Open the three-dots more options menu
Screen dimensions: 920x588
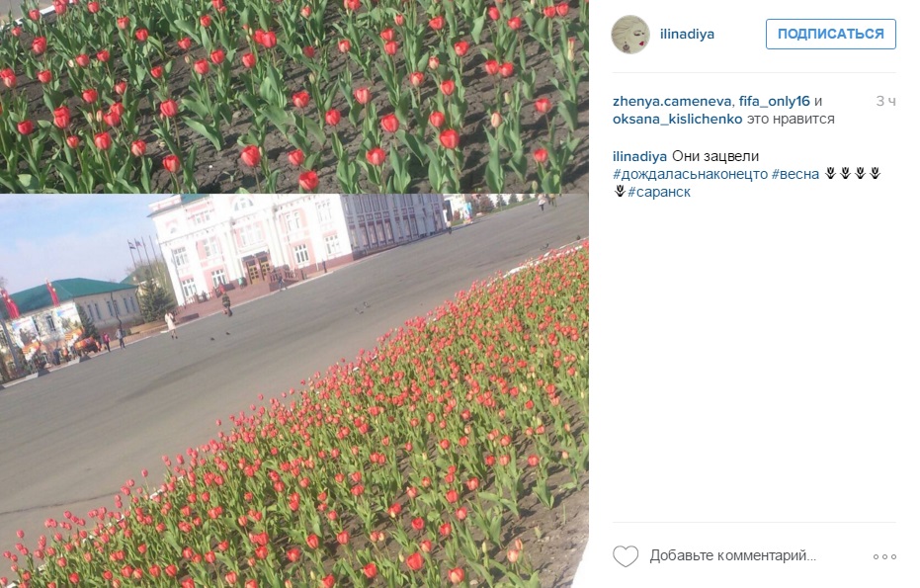point(884,556)
